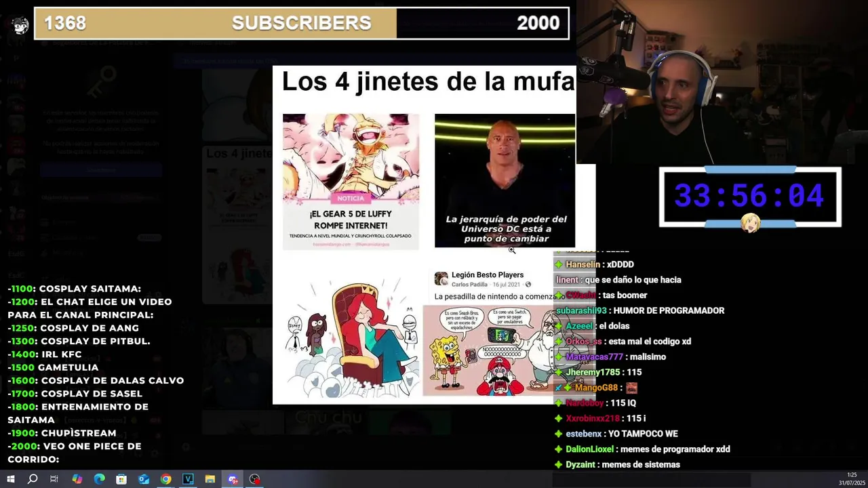Switch to Discord with the 9+ badge
This screenshot has width=868, height=488.
click(x=233, y=479)
